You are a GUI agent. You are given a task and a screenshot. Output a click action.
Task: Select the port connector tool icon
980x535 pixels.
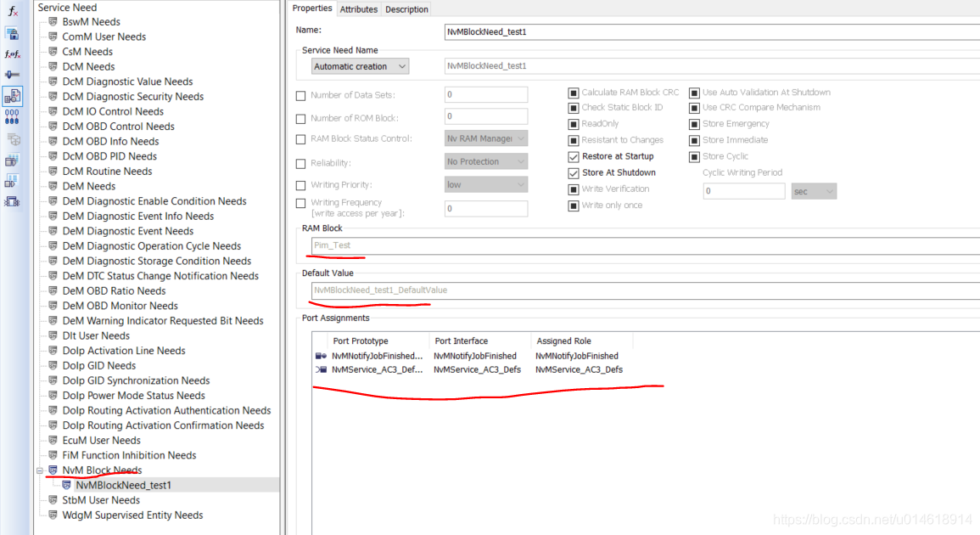click(x=11, y=74)
